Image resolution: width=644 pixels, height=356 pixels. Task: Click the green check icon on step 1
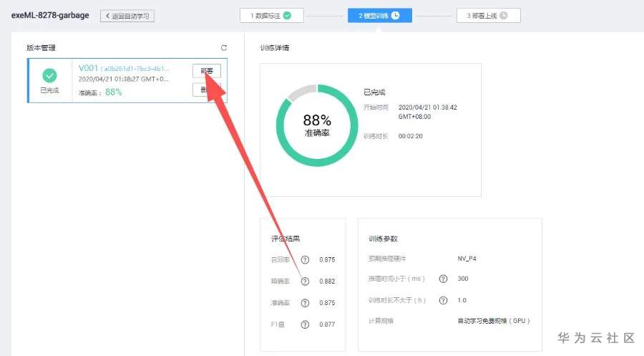click(288, 16)
